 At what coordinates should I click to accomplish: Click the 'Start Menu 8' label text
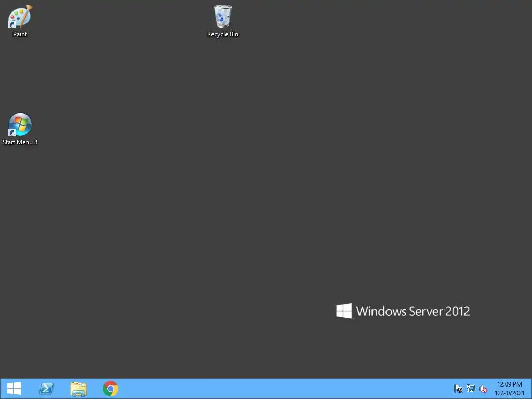point(20,142)
